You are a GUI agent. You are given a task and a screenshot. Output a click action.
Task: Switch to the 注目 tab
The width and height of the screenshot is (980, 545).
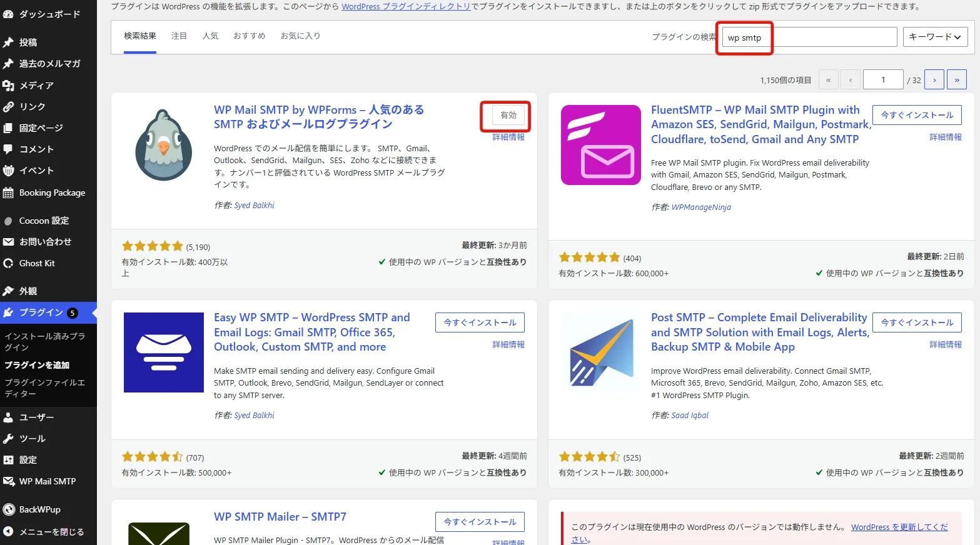(179, 36)
